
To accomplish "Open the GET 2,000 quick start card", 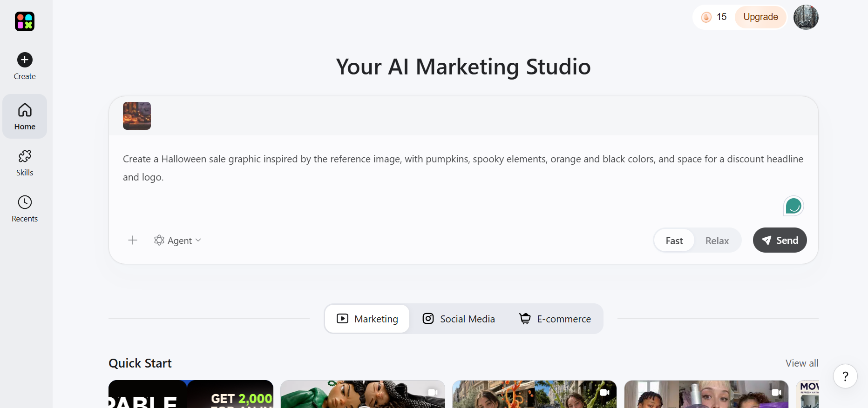I will coord(191,394).
